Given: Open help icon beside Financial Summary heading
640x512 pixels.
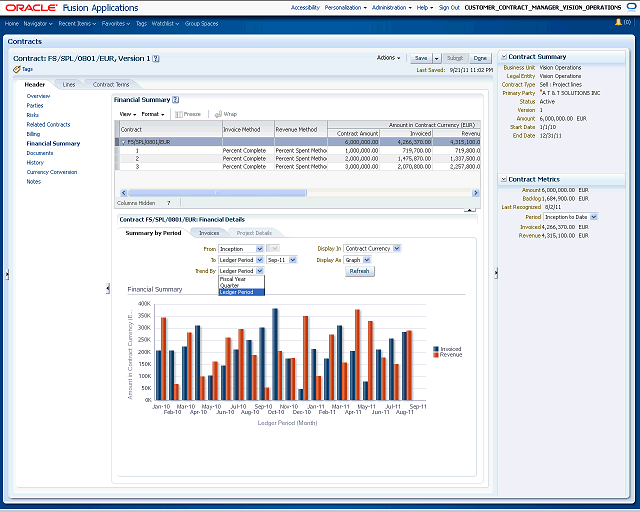Looking at the screenshot, I should click(176, 100).
